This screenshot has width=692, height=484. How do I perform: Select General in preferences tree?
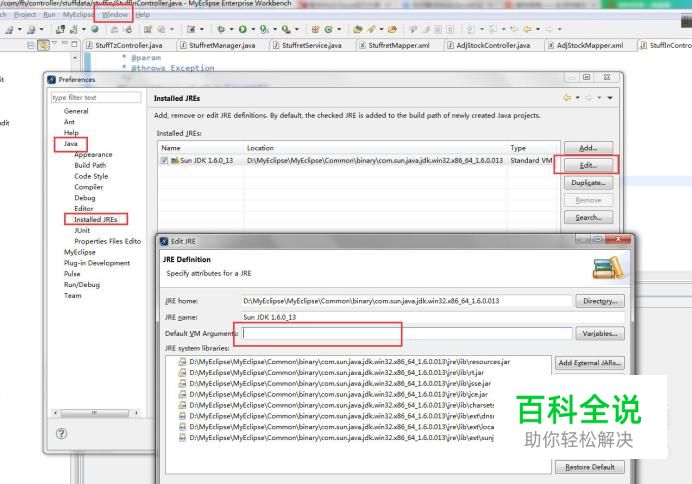point(76,111)
